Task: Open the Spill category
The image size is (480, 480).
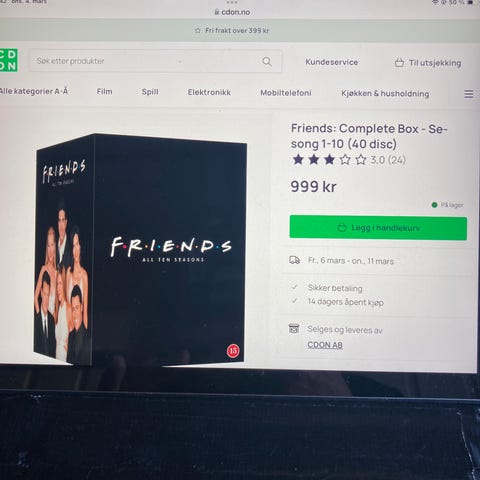Action: [150, 92]
